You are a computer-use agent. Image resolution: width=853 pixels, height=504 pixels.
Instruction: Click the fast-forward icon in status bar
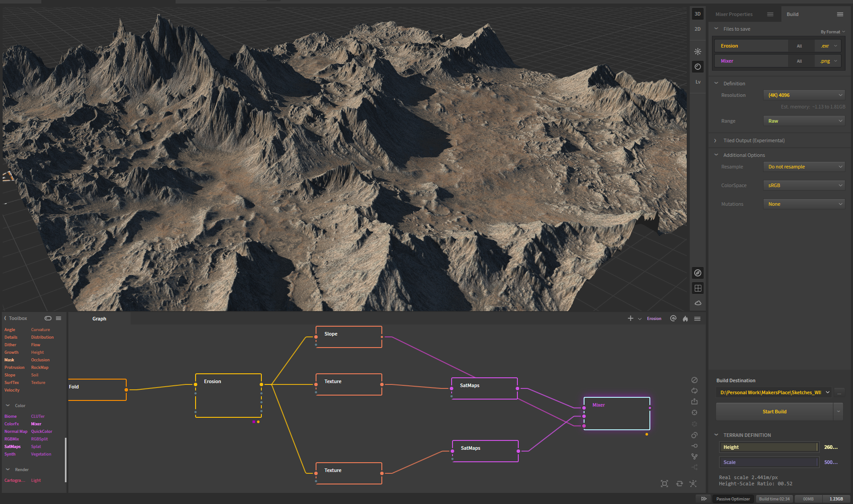pyautogui.click(x=704, y=499)
